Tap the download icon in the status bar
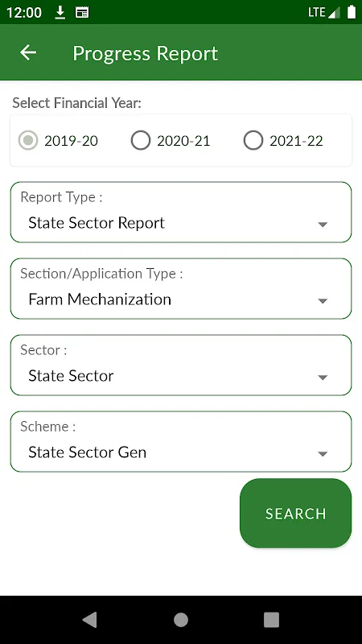The image size is (362, 644). [60, 13]
